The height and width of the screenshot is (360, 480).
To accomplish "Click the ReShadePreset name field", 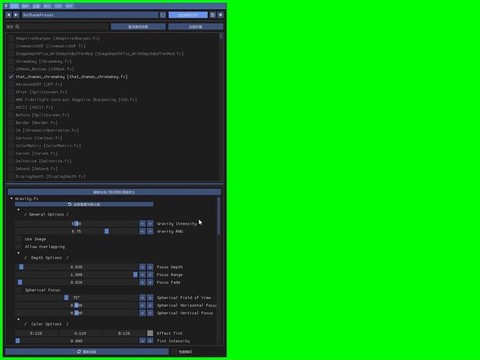I will point(89,15).
